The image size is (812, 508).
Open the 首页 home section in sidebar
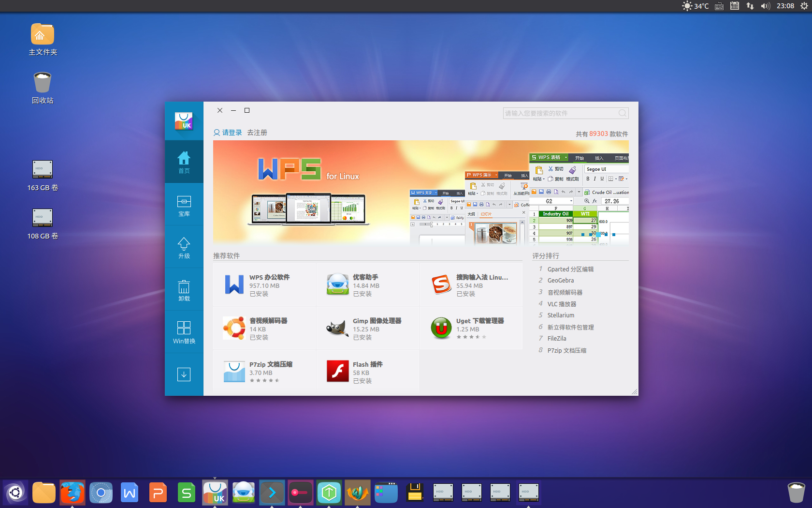point(184,162)
